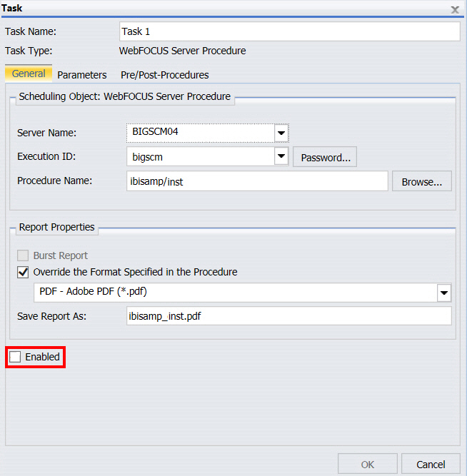Edit the Procedure Name field

[x=257, y=181]
